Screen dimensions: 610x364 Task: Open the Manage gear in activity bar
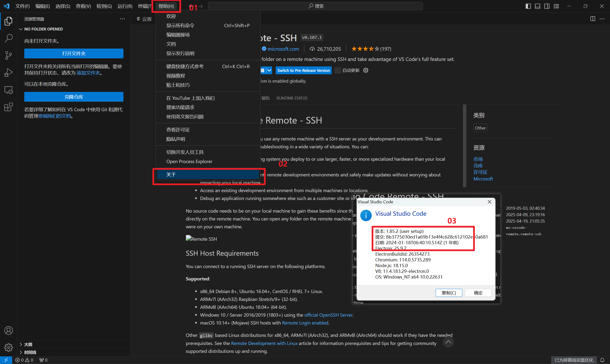tap(9, 347)
